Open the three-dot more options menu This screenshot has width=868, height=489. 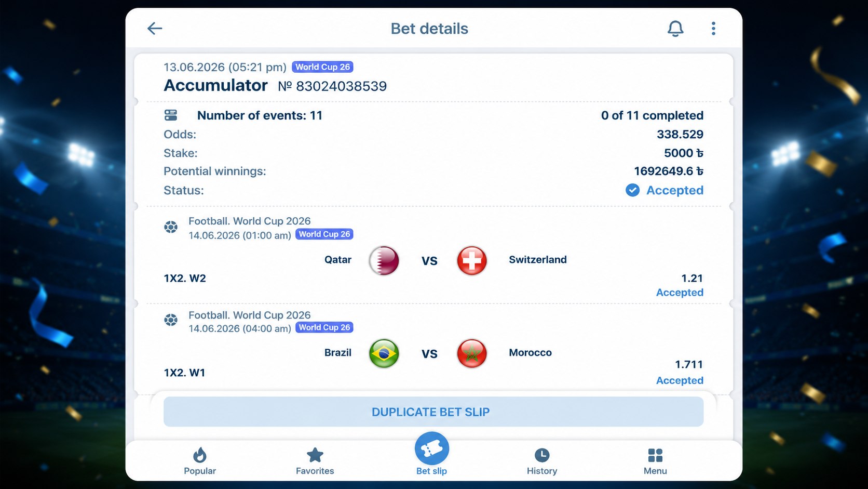[713, 29]
